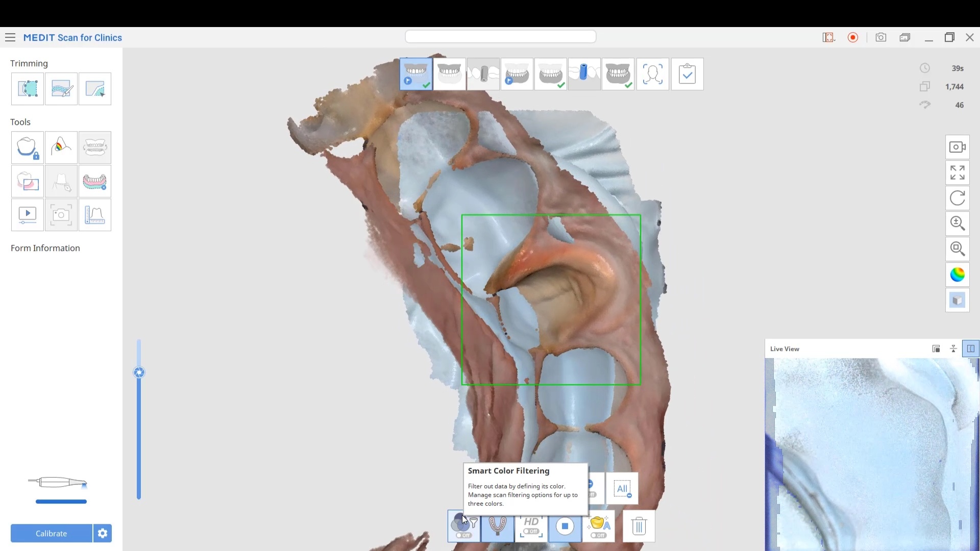980x551 pixels.
Task: Select the maxilla scan stage without checkmark
Action: 450,74
